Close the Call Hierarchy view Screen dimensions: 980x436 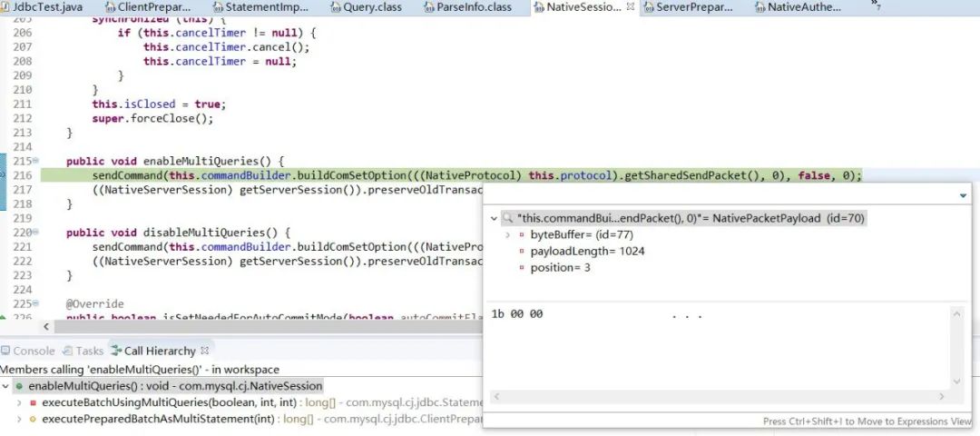205,351
